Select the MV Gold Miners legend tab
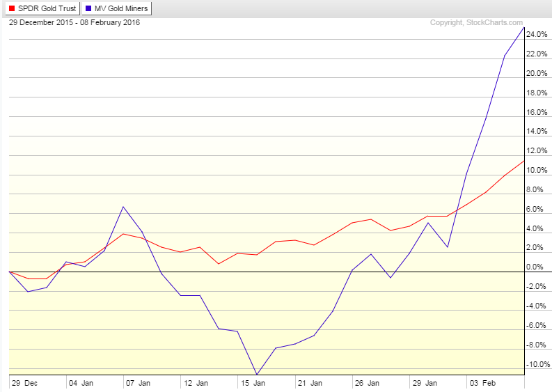The height and width of the screenshot is (392, 552). [116, 9]
